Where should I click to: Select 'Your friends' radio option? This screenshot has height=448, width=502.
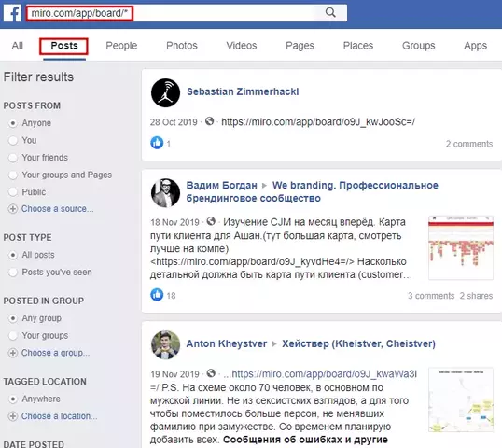click(13, 158)
